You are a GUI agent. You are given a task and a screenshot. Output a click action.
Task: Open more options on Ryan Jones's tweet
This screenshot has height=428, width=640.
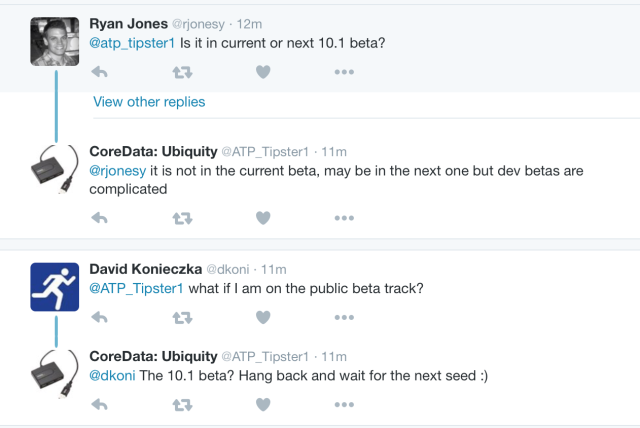point(344,72)
